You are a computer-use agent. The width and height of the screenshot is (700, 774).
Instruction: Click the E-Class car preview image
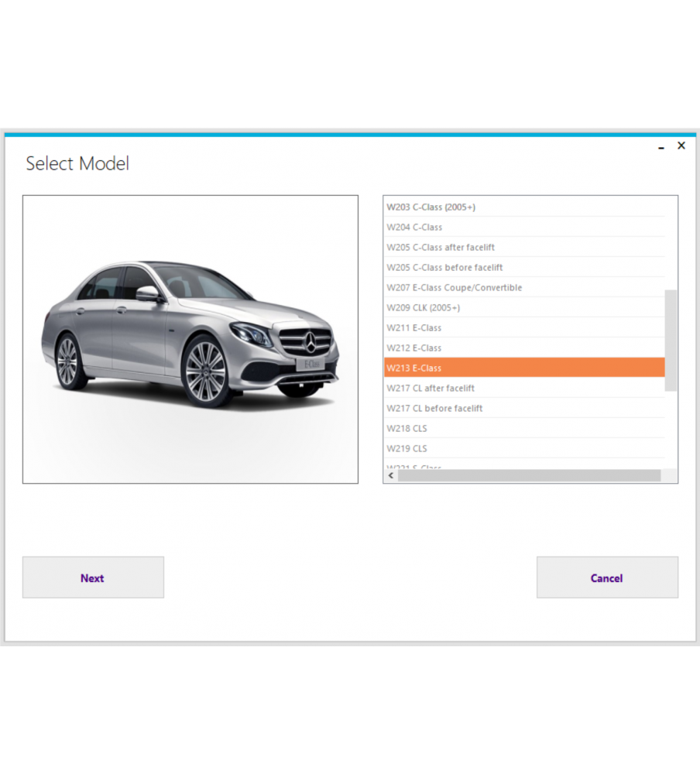click(190, 338)
